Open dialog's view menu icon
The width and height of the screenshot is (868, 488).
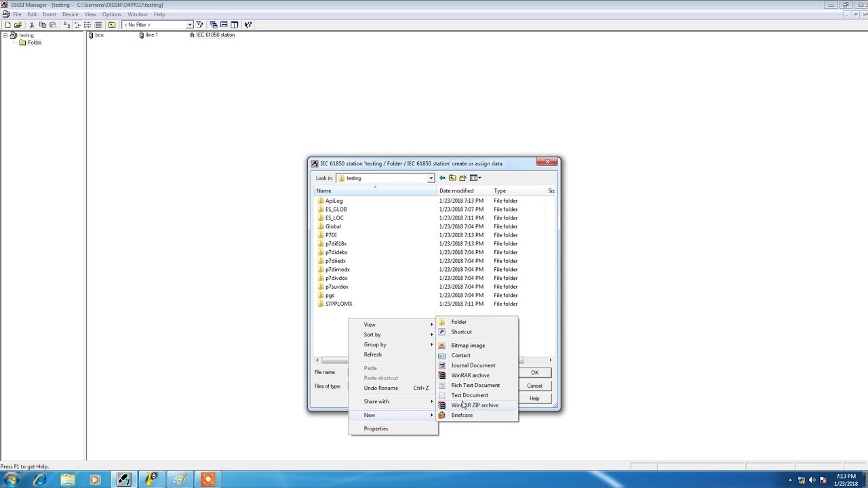click(x=475, y=178)
